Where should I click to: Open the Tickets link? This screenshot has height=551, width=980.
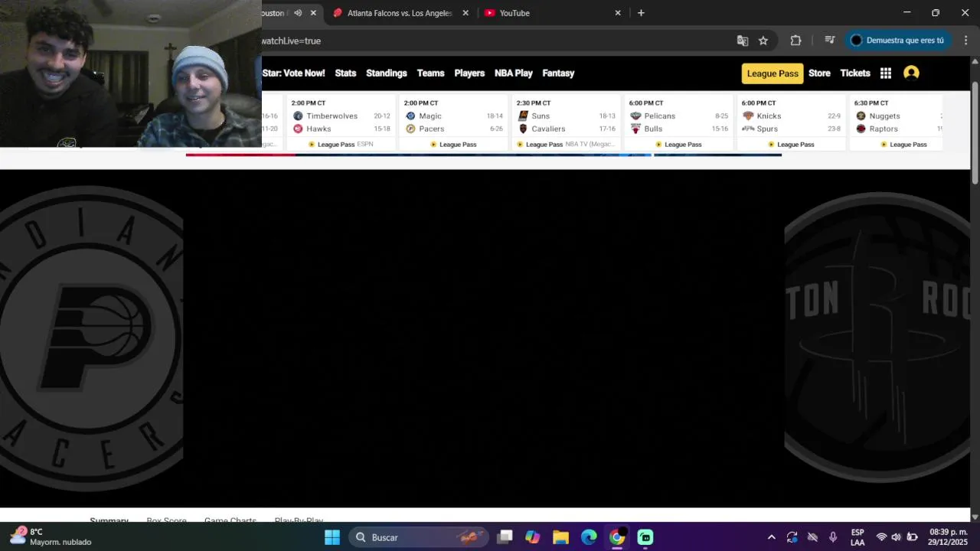(x=855, y=73)
